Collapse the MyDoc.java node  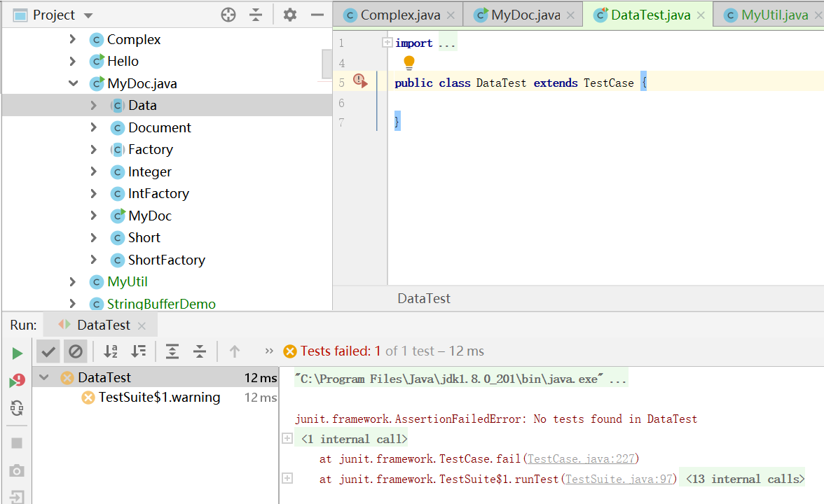tap(73, 83)
